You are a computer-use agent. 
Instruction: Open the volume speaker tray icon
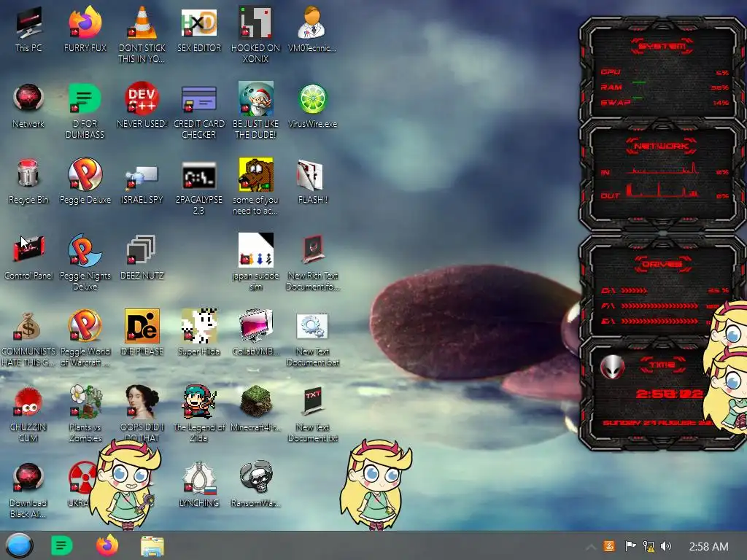[666, 546]
